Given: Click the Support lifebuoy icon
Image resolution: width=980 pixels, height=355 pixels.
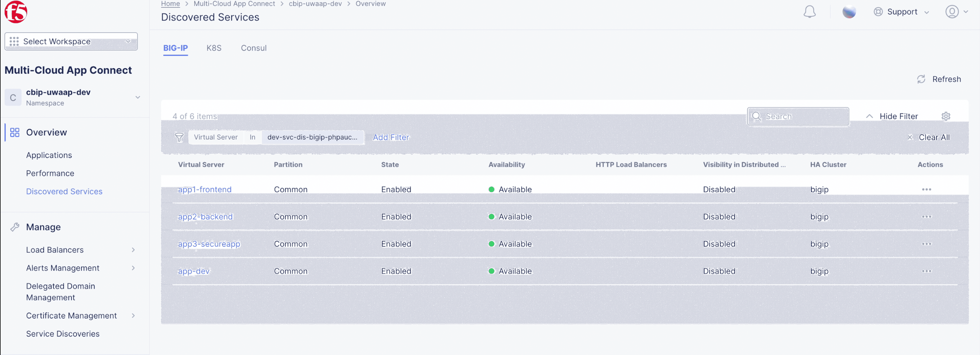Looking at the screenshot, I should pos(878,12).
